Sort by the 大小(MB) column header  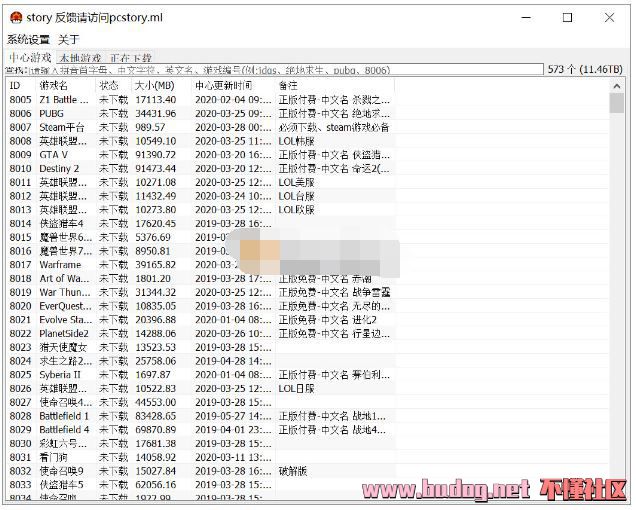(x=155, y=86)
